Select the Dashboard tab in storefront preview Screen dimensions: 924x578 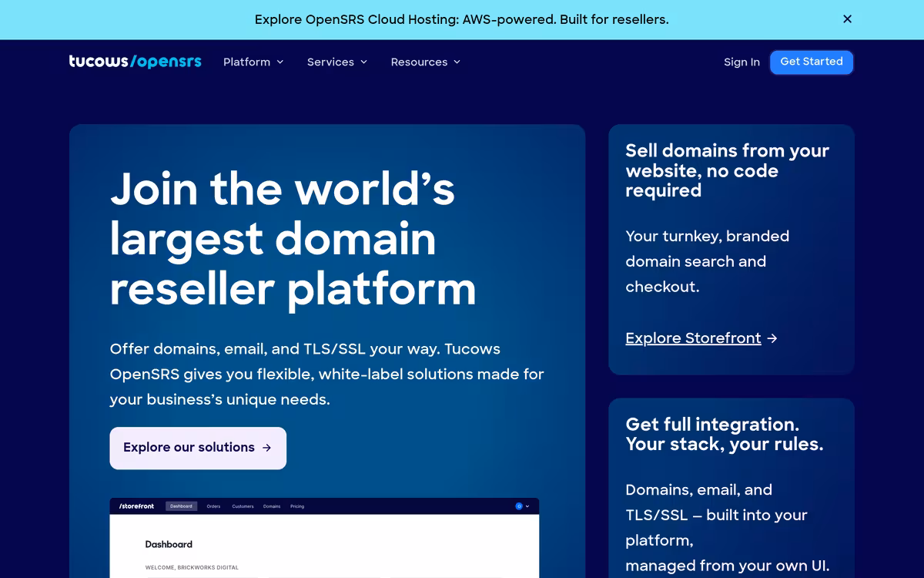(182, 506)
